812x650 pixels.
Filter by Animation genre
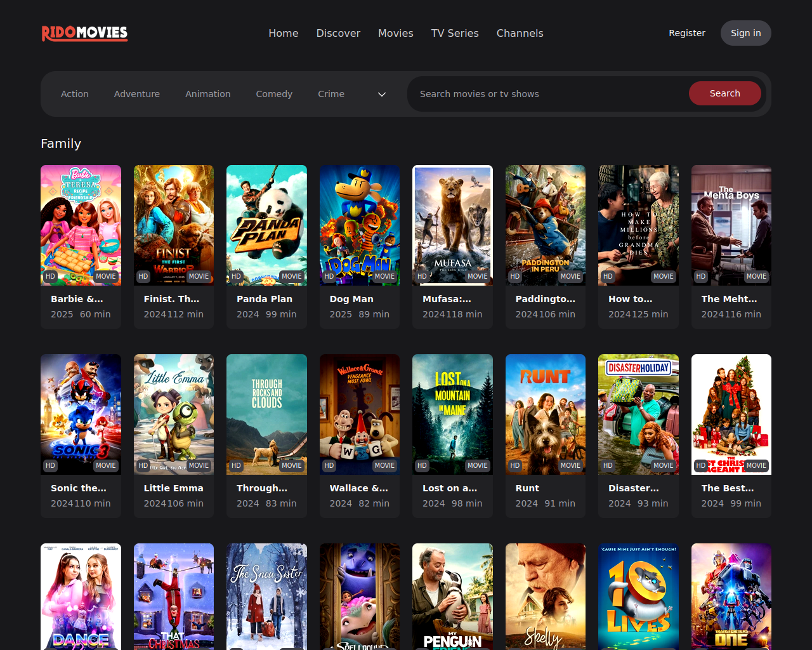point(208,94)
